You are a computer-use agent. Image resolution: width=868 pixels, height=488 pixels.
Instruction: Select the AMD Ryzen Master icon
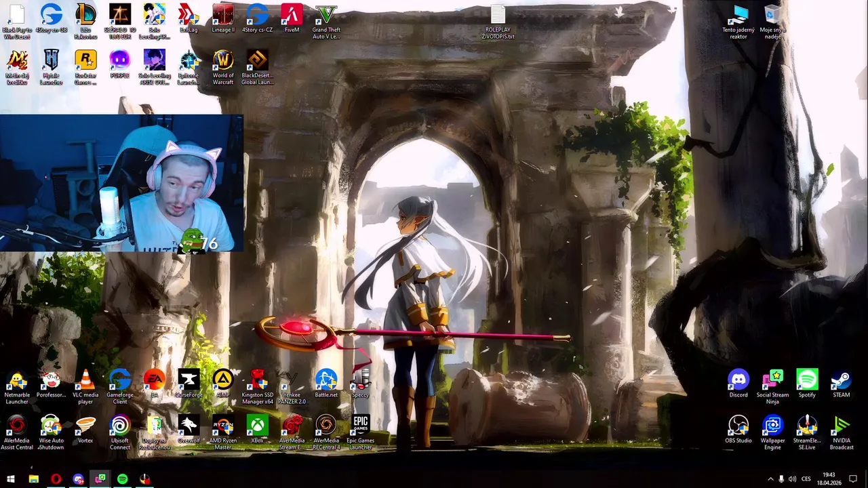223,433
